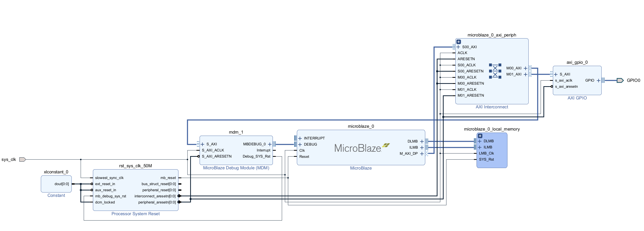Click the Processor System Reset label
This screenshot has height=231, width=644.
coord(136,214)
